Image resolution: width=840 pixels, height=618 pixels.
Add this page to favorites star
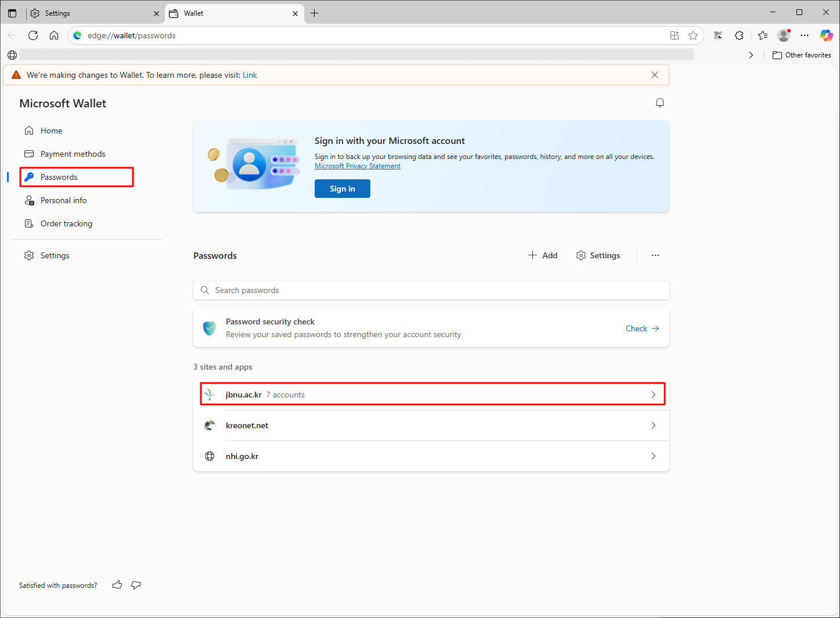pyautogui.click(x=693, y=35)
